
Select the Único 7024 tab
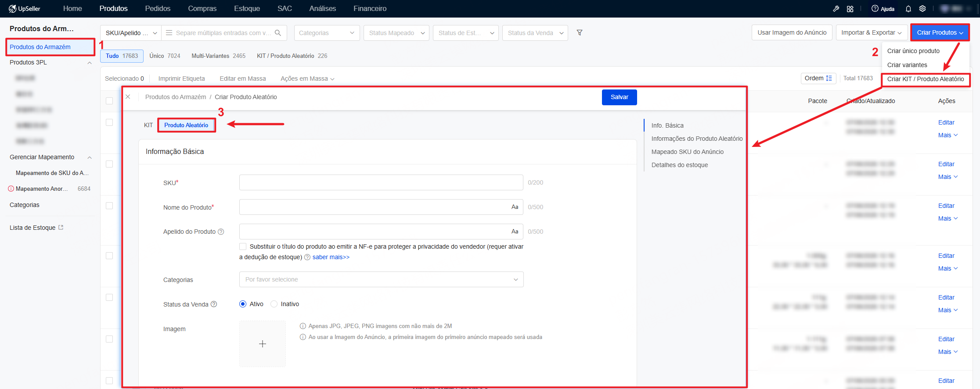(x=165, y=56)
